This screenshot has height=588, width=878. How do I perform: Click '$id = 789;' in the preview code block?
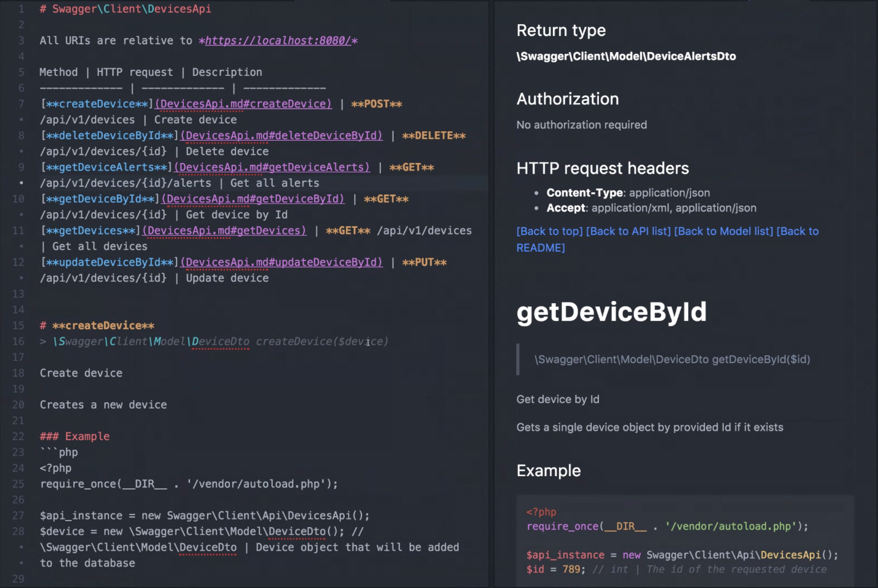(556, 570)
